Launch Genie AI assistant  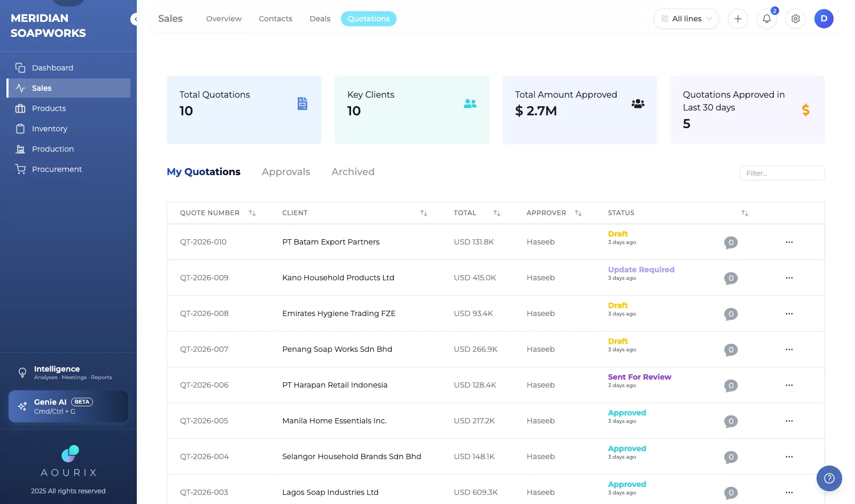68,406
